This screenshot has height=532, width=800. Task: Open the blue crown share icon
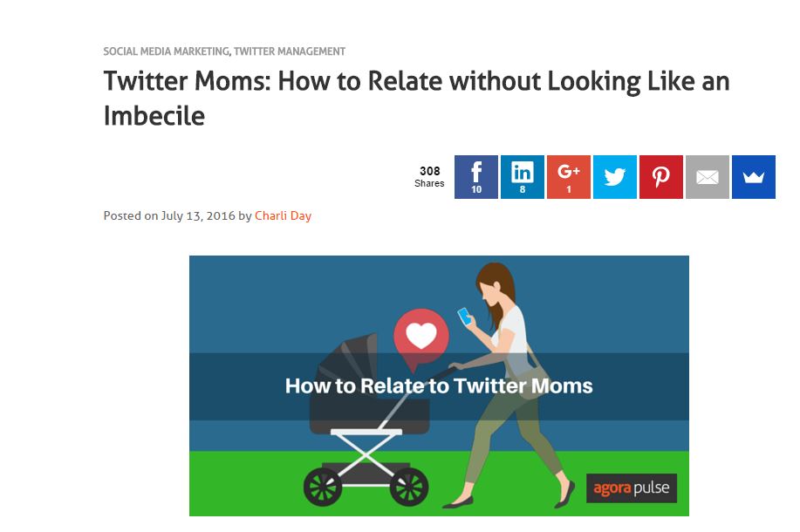click(754, 177)
